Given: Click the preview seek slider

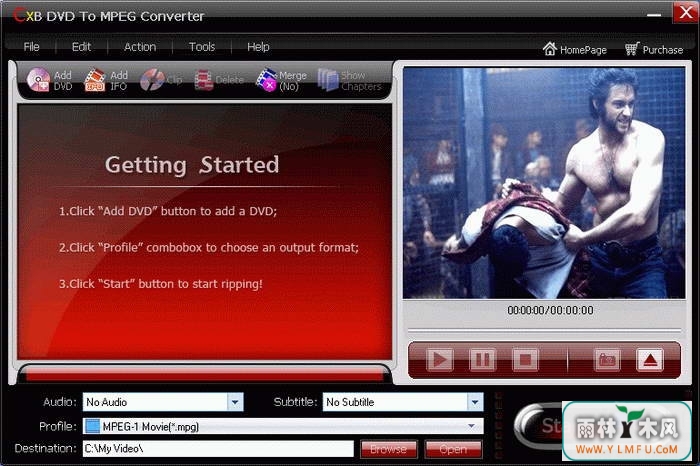Looking at the screenshot, I should [544, 331].
